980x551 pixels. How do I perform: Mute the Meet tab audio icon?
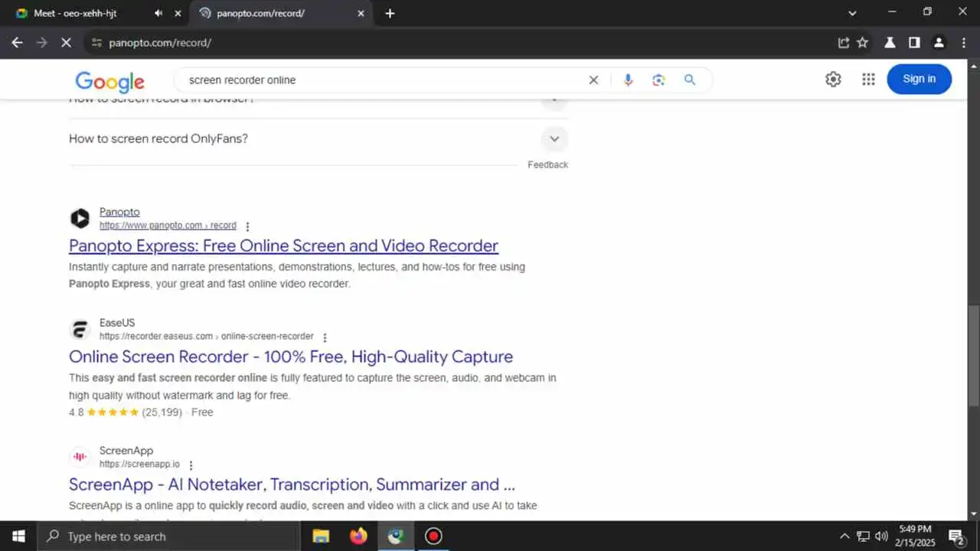point(158,13)
